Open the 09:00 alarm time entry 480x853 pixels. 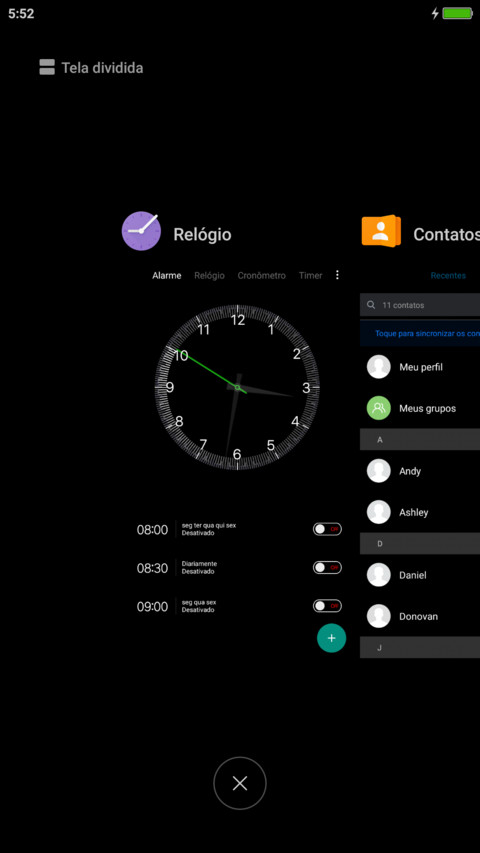point(152,607)
